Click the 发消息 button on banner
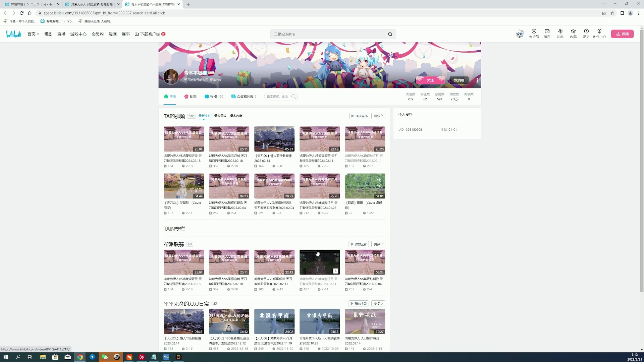The image size is (644, 362). 459,80
